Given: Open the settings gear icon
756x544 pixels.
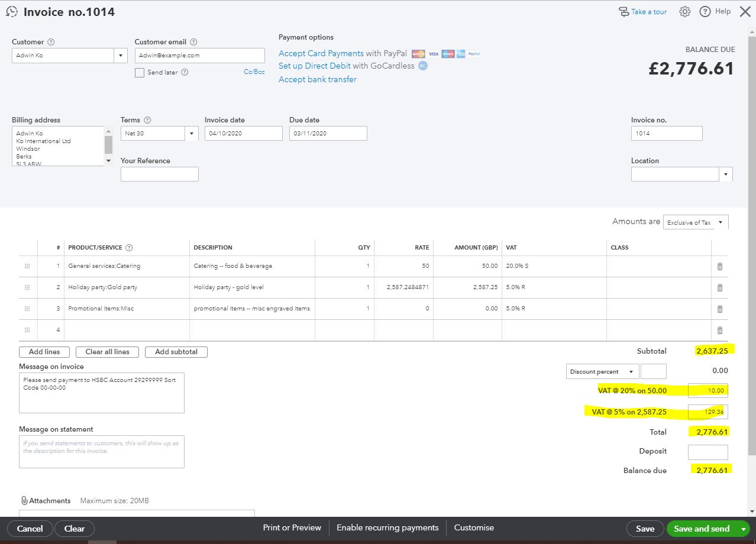Looking at the screenshot, I should (x=685, y=12).
